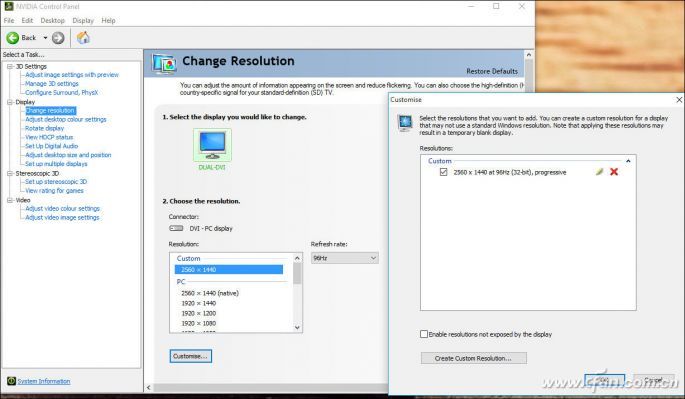Click the NVIDIA Control Panel title icon
The width and height of the screenshot is (685, 399).
pyautogui.click(x=9, y=7)
